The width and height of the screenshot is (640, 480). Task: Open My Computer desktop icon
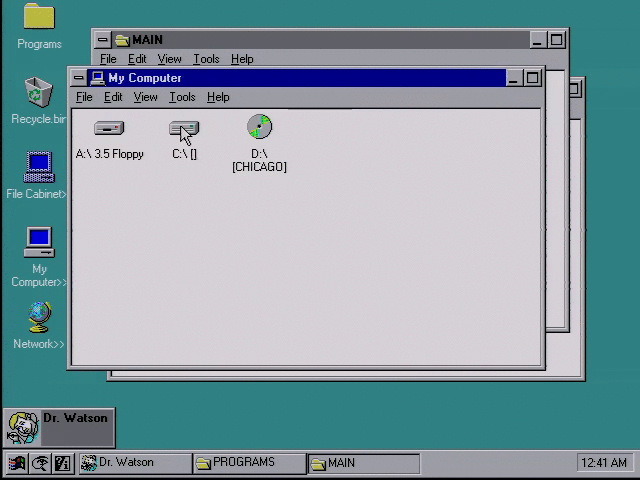39,242
